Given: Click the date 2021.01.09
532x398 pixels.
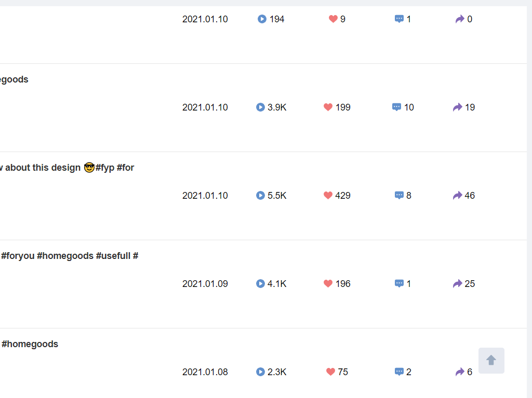Looking at the screenshot, I should pyautogui.click(x=205, y=284).
